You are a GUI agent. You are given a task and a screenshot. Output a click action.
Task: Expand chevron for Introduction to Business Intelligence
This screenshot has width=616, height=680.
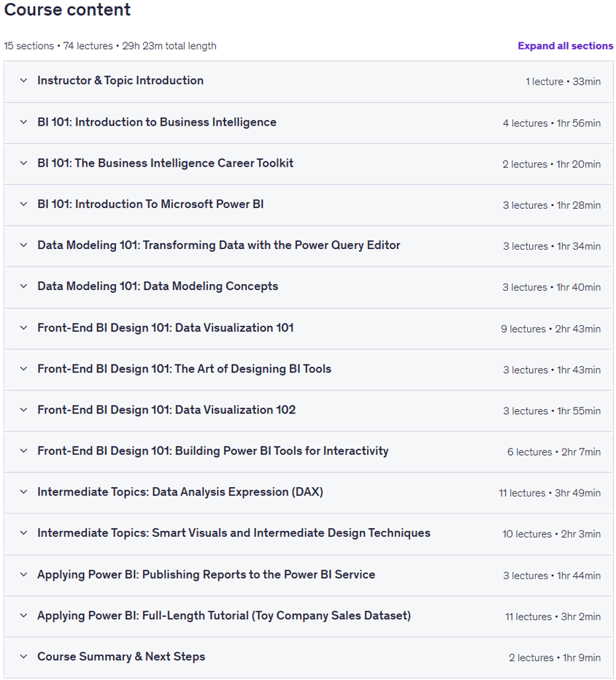coord(24,122)
